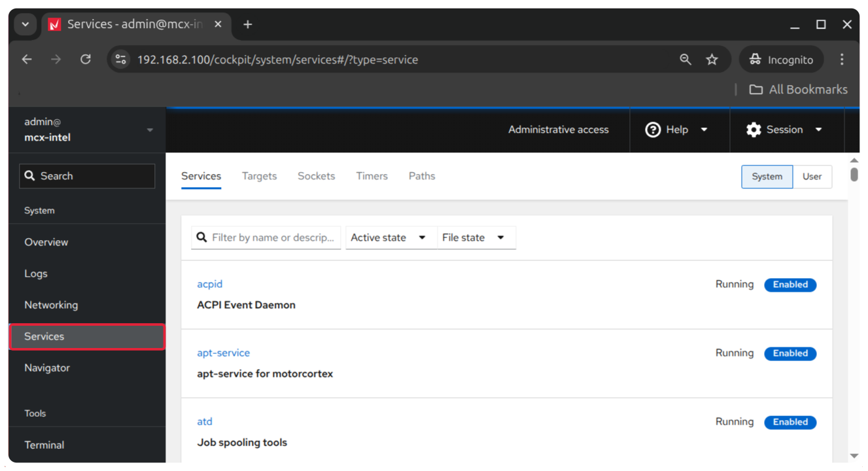
Task: Click the Filter by name or description field
Action: coord(273,237)
